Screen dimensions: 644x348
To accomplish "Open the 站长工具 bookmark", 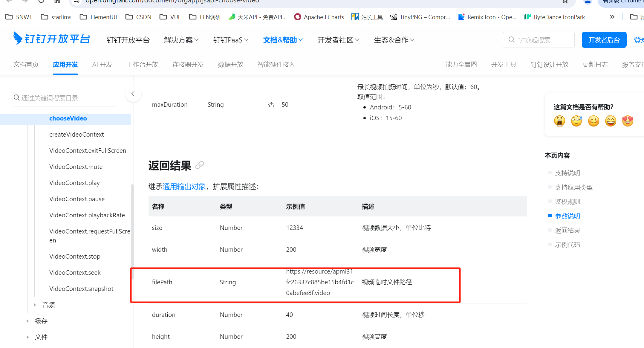I will 367,17.
